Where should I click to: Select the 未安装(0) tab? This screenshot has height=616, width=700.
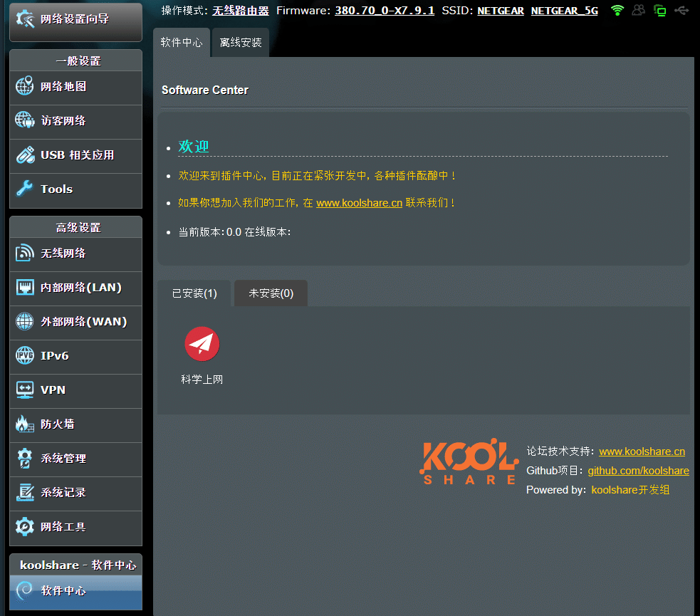pyautogui.click(x=271, y=293)
